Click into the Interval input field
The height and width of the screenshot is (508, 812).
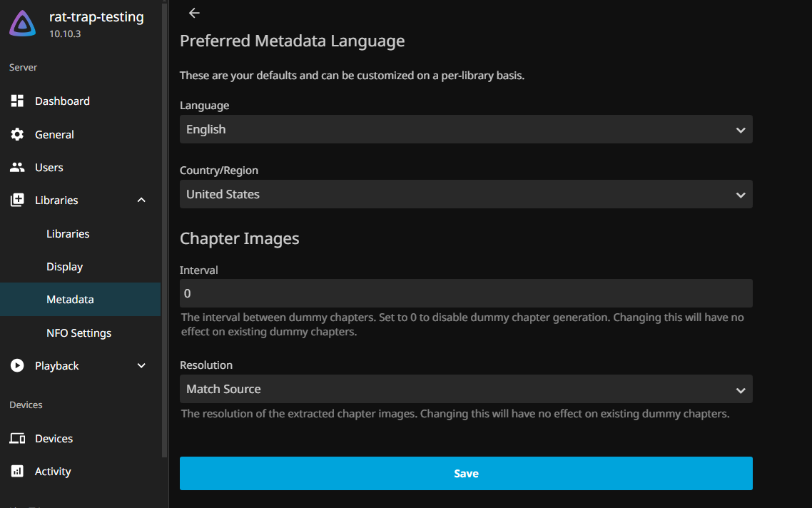[465, 294]
